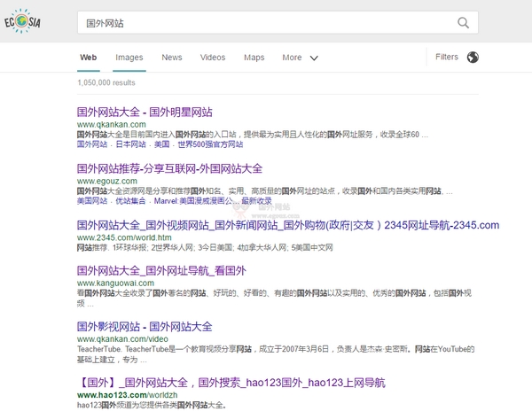The image size is (532, 419).
Task: Open the hao123上网导航 result title
Action: coord(231,383)
